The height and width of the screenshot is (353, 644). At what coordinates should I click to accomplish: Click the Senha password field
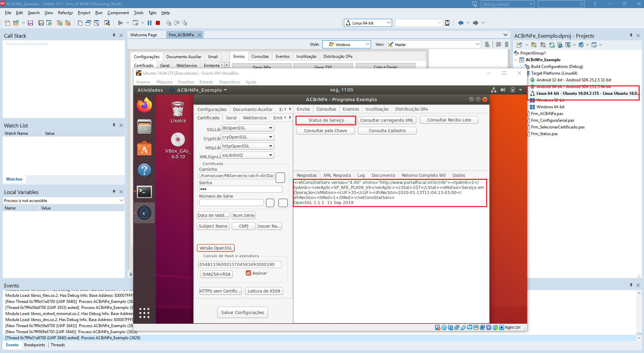pos(241,189)
